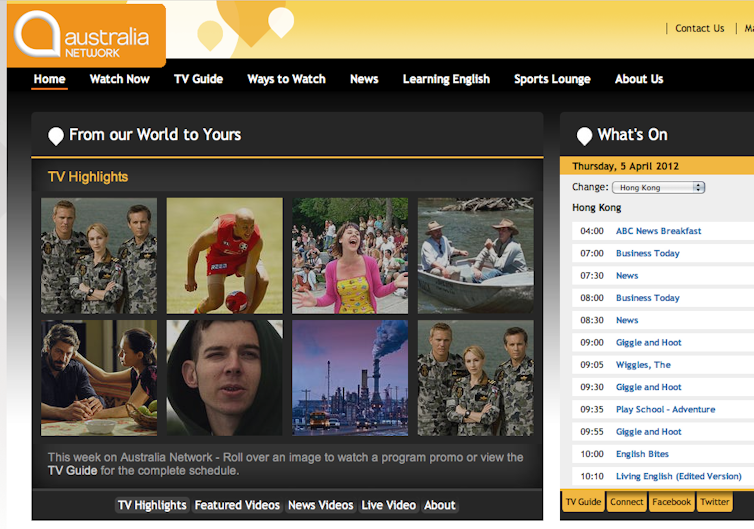
Task: Open ABC News Breakfast at 04:00
Action: [x=658, y=231]
